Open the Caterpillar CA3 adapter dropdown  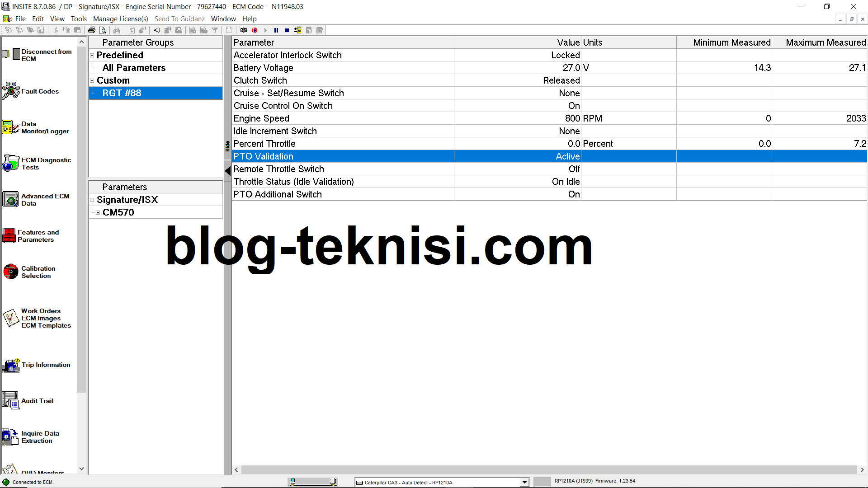(524, 482)
